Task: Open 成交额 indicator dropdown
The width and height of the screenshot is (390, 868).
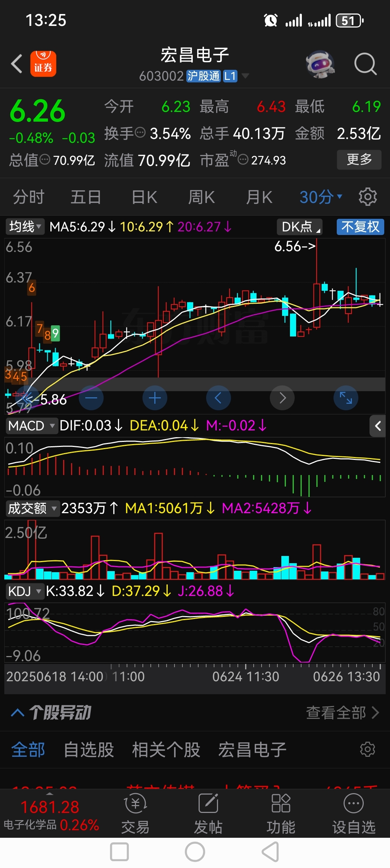Action: 32,508
